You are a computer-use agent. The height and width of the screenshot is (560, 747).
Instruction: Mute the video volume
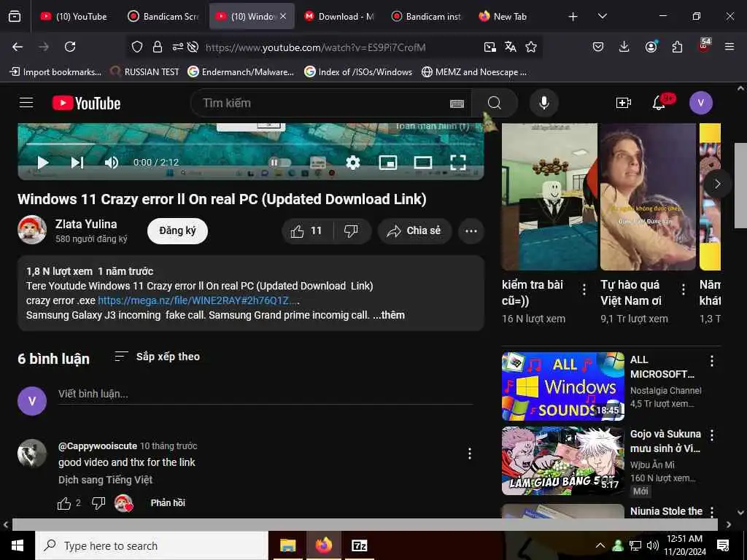pyautogui.click(x=111, y=163)
